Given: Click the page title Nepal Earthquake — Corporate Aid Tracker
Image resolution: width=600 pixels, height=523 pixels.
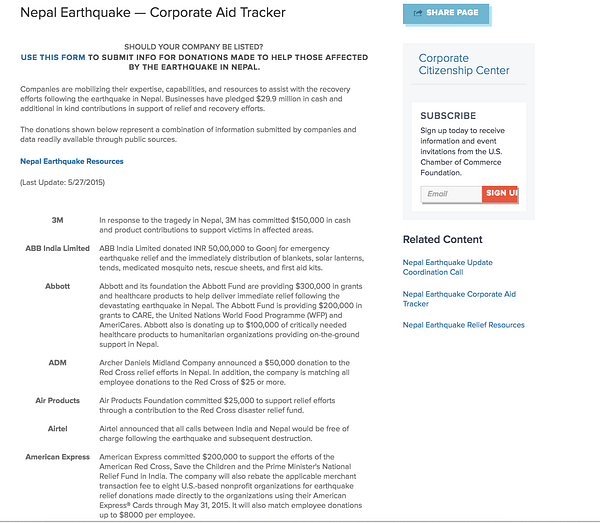Looking at the screenshot, I should (x=153, y=13).
